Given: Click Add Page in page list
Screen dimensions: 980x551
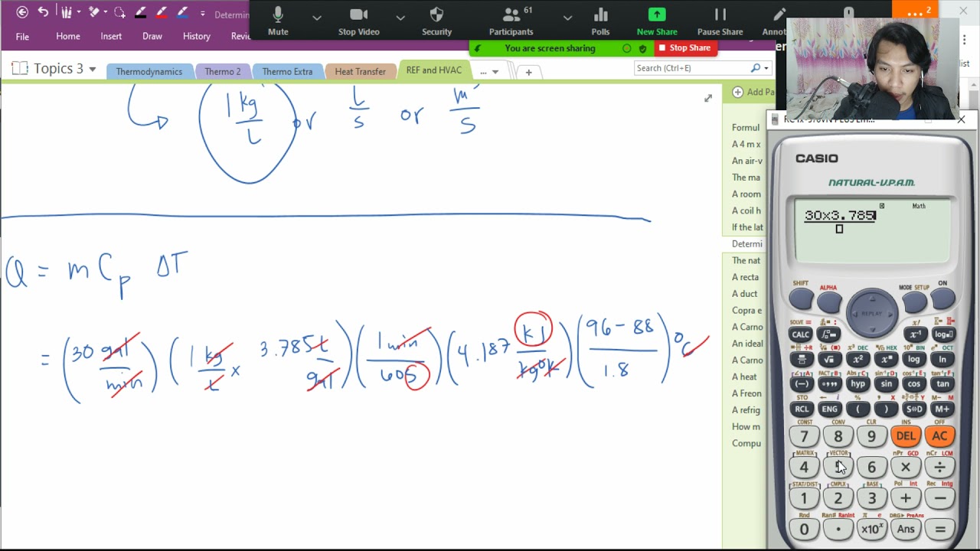Looking at the screenshot, I should pos(754,92).
